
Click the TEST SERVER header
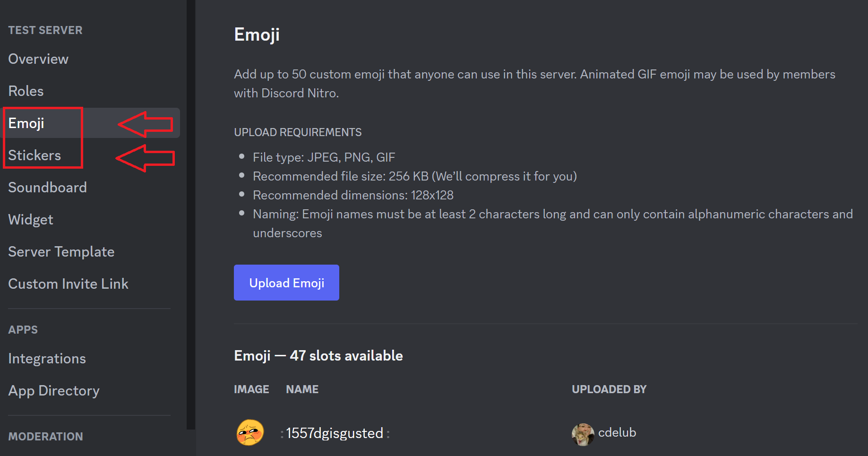tap(45, 30)
